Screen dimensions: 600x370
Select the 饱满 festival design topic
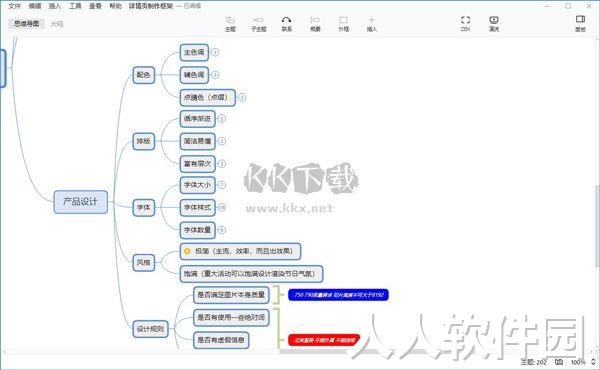click(251, 274)
